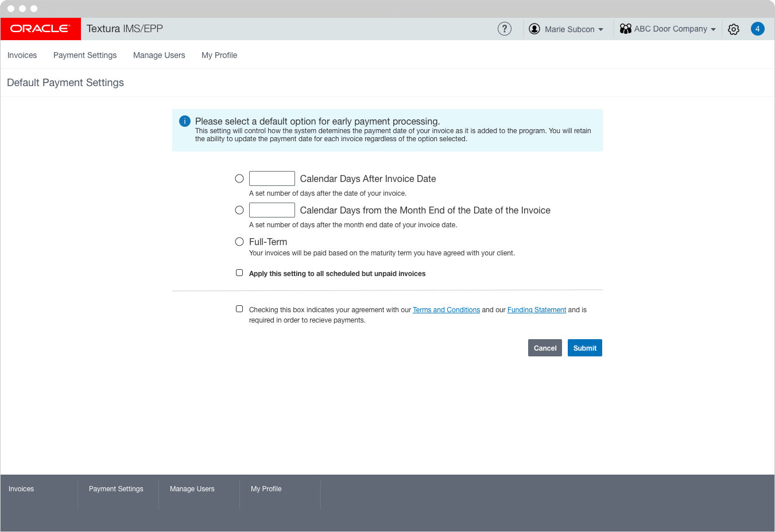Click the Textura IMS/EPP title

[125, 29]
